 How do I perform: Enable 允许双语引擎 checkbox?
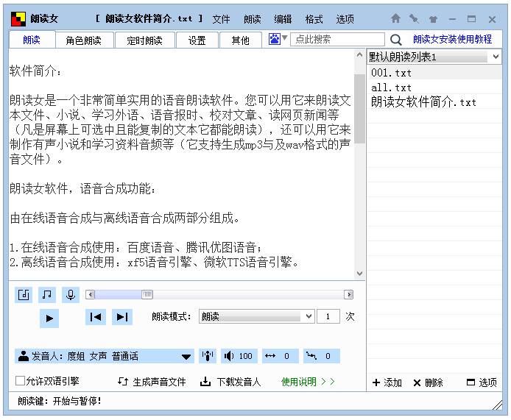point(21,381)
